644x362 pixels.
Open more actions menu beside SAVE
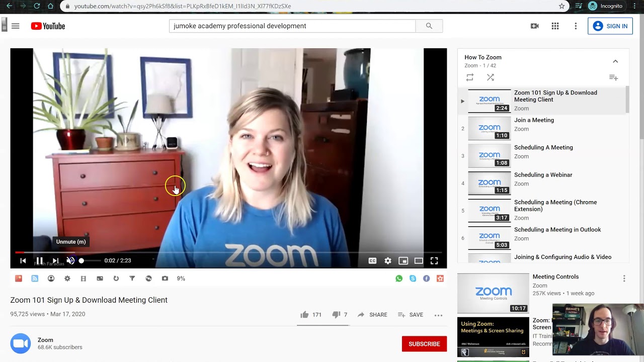click(438, 315)
